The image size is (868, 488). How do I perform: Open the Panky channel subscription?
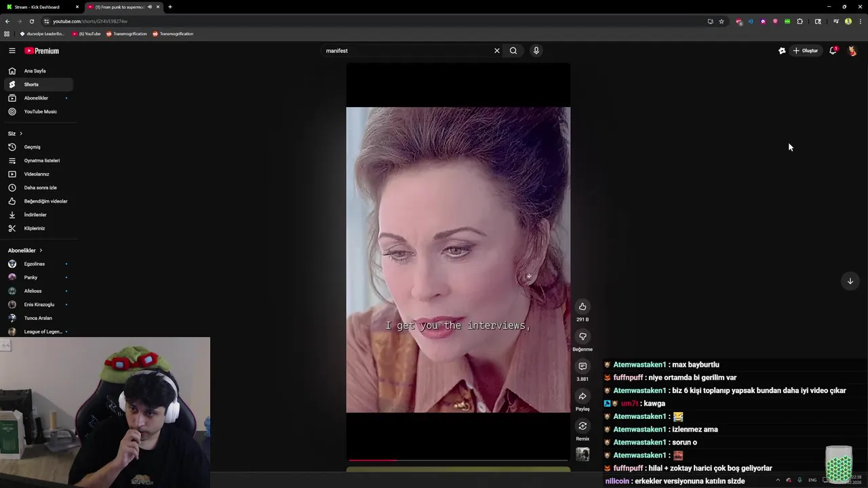38,277
